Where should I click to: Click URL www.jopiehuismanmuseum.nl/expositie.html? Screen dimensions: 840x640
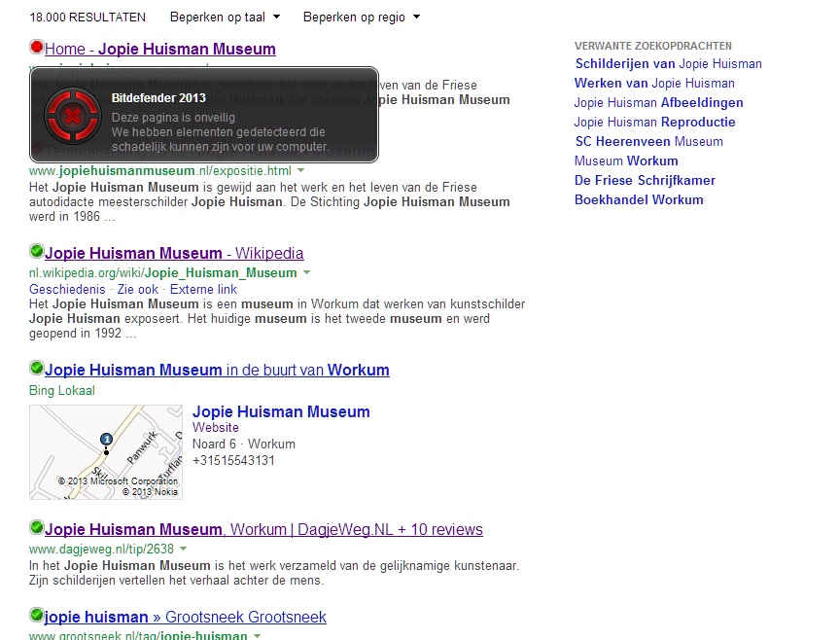[x=160, y=170]
